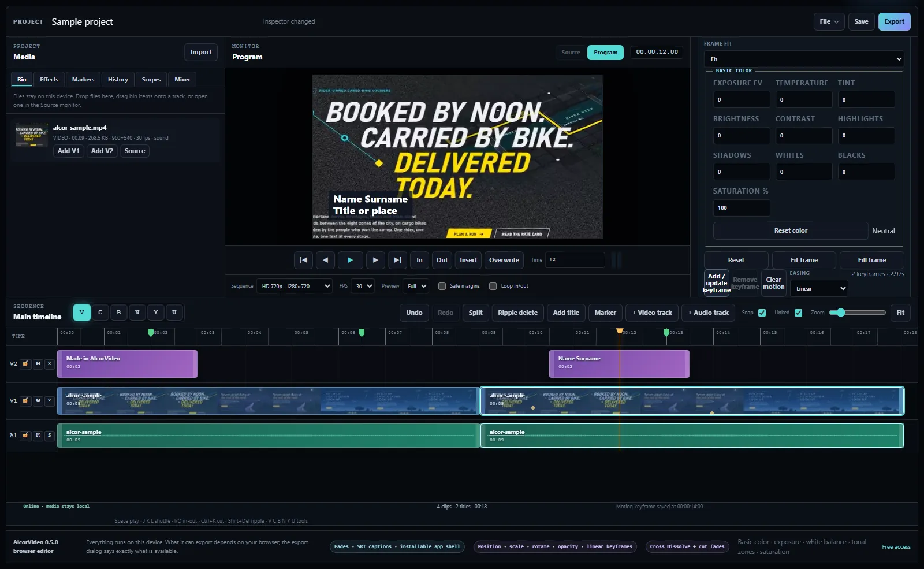Click the Ripple delete button

coord(517,313)
